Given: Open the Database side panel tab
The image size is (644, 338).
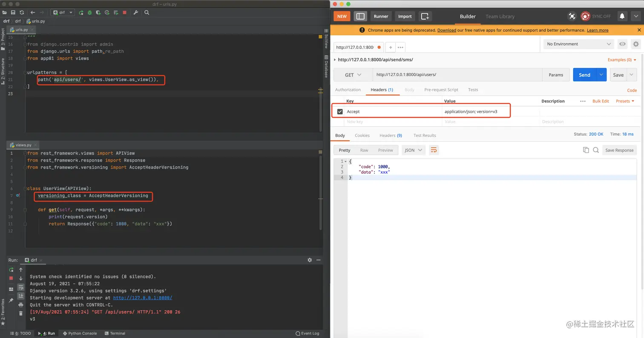Looking at the screenshot, I should click(x=326, y=67).
